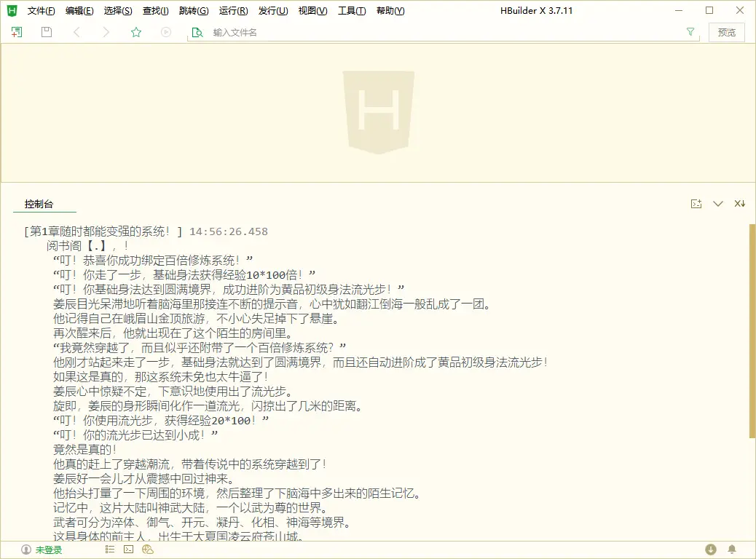
Task: Click the file search magnifier icon
Action: point(197,32)
